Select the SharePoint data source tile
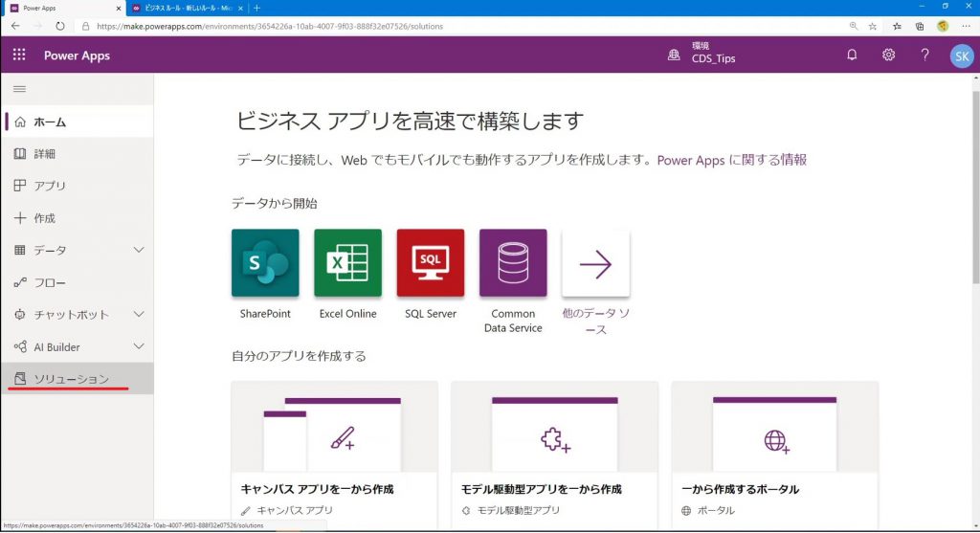 click(265, 263)
